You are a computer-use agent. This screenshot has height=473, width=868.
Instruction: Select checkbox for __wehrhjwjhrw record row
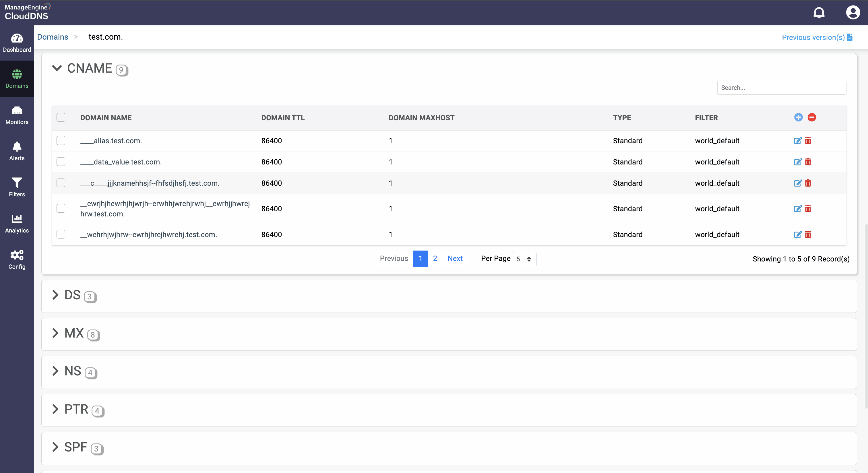pos(61,234)
